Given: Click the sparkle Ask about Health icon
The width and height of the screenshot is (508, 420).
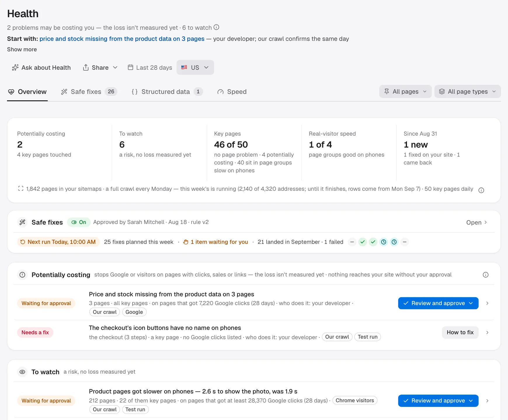Looking at the screenshot, I should [15, 68].
